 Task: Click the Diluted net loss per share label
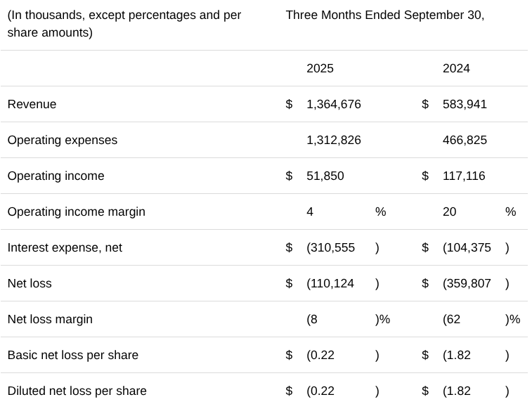tap(77, 391)
